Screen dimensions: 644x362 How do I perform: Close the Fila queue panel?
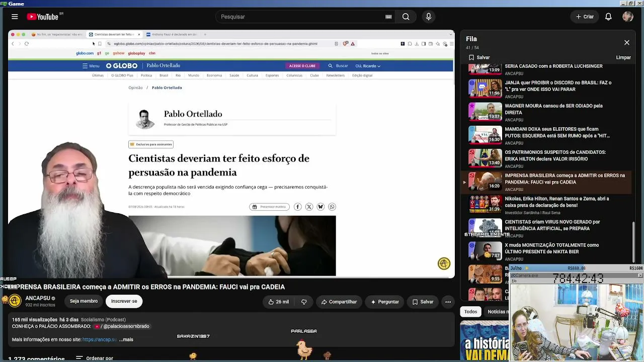tap(627, 43)
